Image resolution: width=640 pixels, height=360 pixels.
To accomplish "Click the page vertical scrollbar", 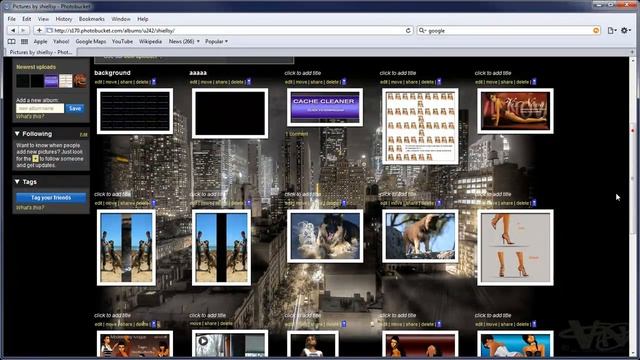I will pos(633,206).
